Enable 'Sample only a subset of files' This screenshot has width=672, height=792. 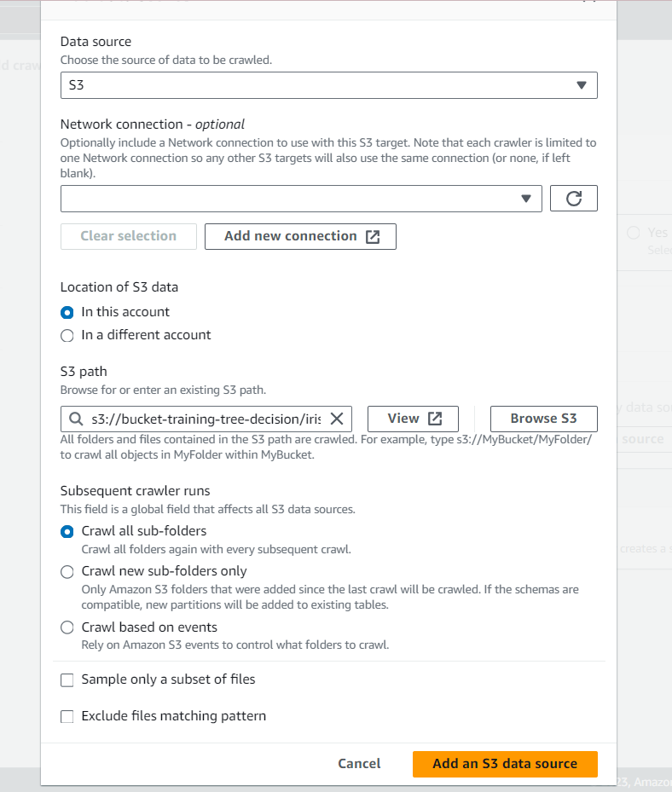[x=67, y=680]
